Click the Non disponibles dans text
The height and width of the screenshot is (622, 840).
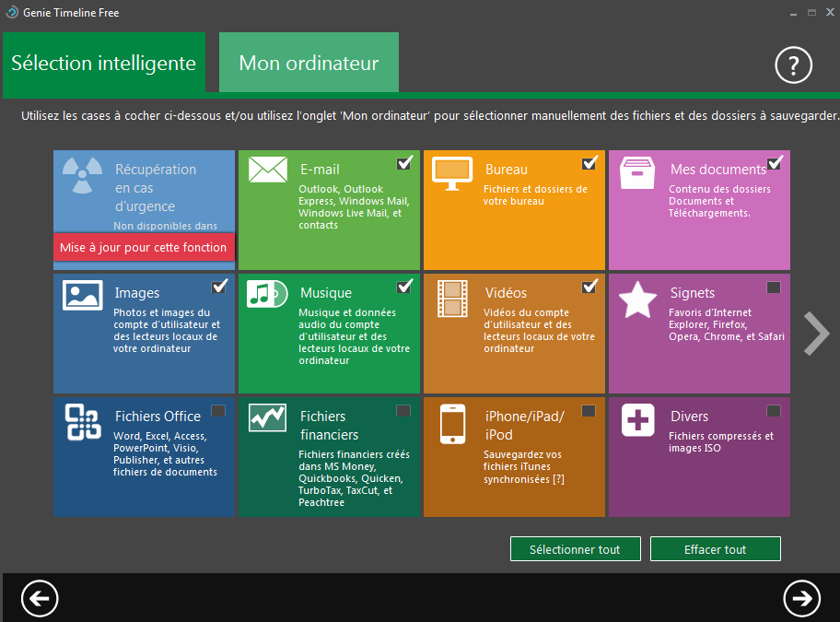pos(166,226)
